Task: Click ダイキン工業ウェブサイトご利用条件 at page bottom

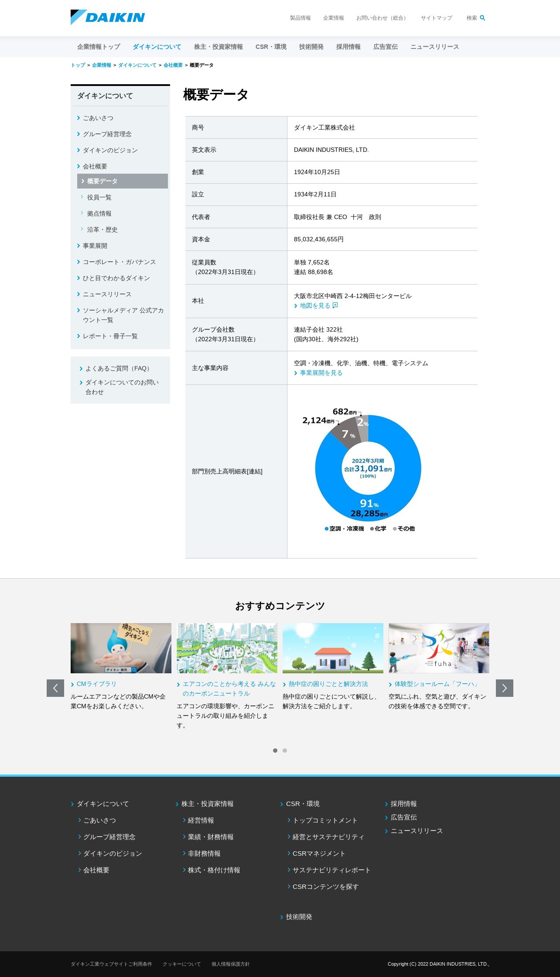Action: (x=112, y=964)
